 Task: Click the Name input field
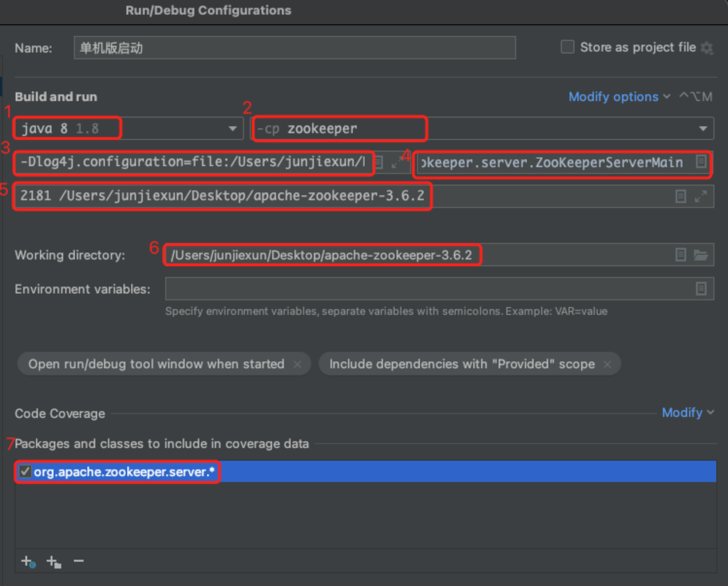coord(295,48)
